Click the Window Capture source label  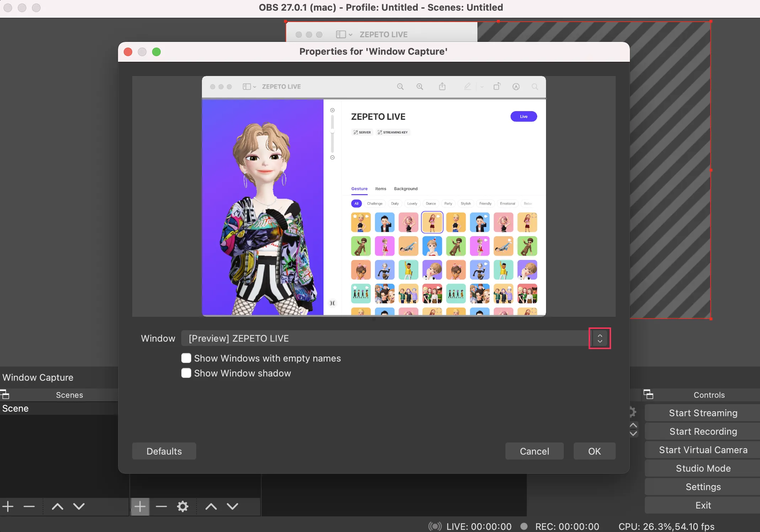(x=38, y=377)
